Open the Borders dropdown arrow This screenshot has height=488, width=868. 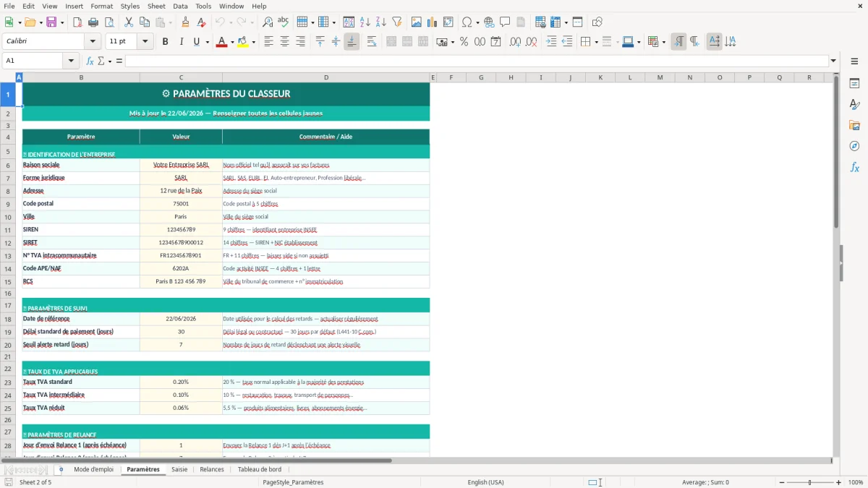[597, 42]
